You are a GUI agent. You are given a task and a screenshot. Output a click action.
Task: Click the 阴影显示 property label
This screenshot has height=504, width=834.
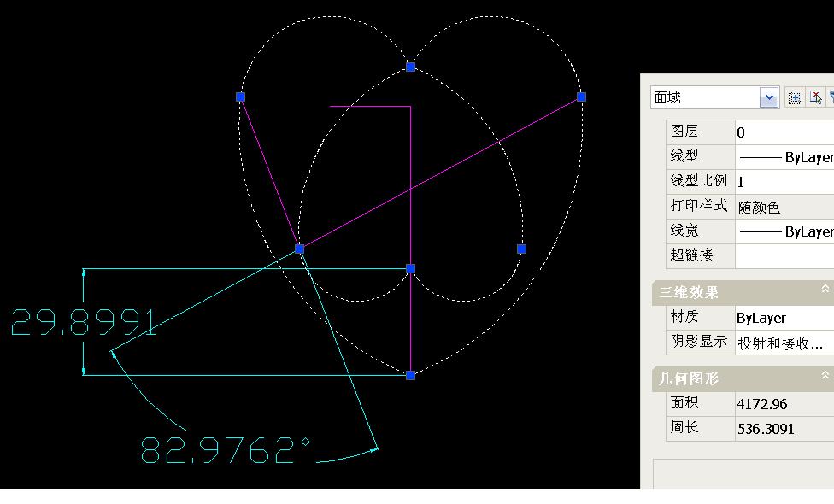(x=698, y=342)
